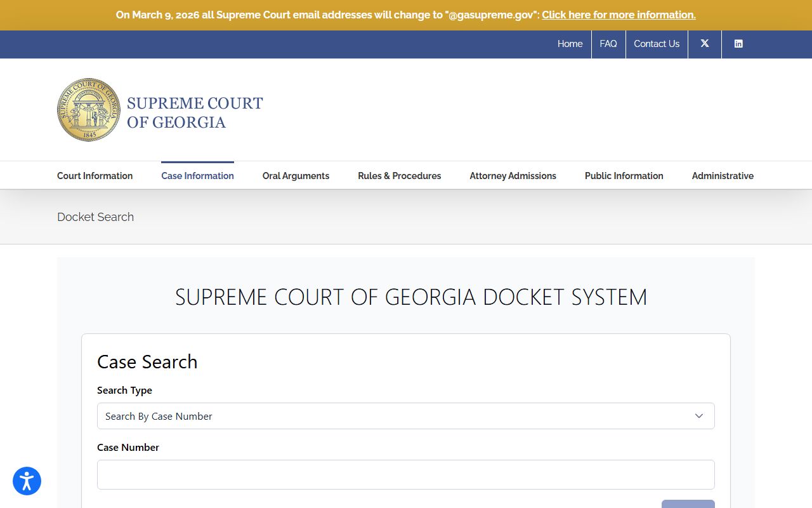The image size is (812, 508).
Task: Open the Rules & Procedures menu
Action: pos(400,176)
